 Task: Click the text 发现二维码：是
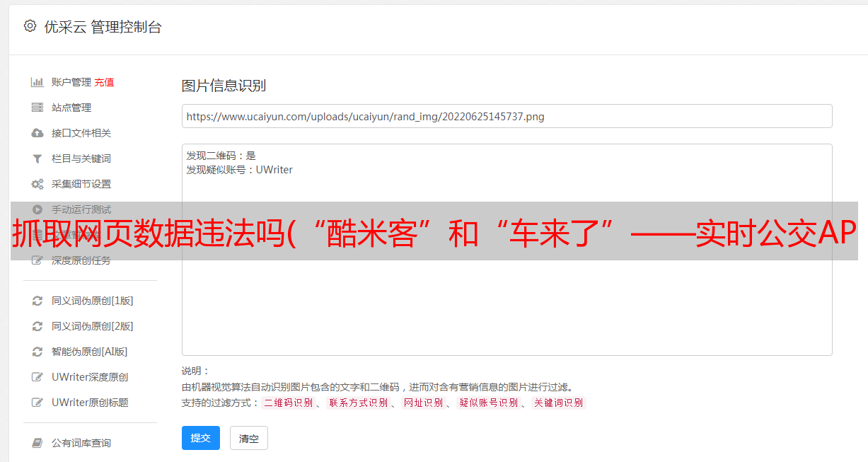pyautogui.click(x=221, y=156)
